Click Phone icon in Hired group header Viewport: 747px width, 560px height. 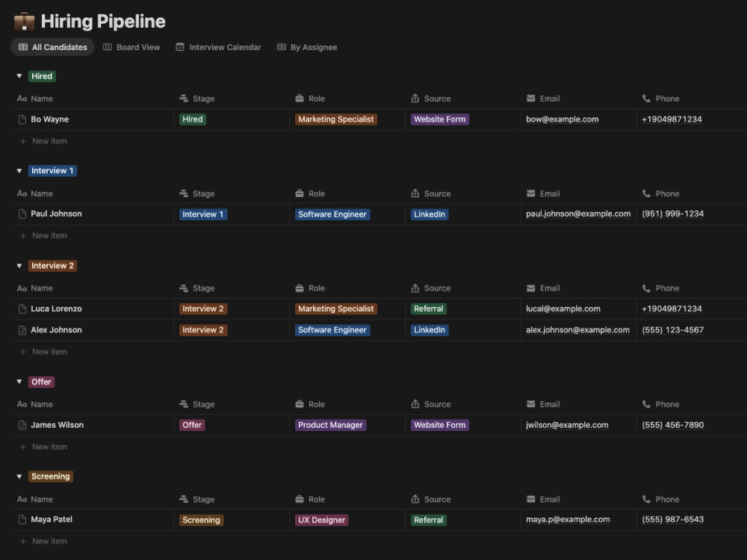click(646, 99)
